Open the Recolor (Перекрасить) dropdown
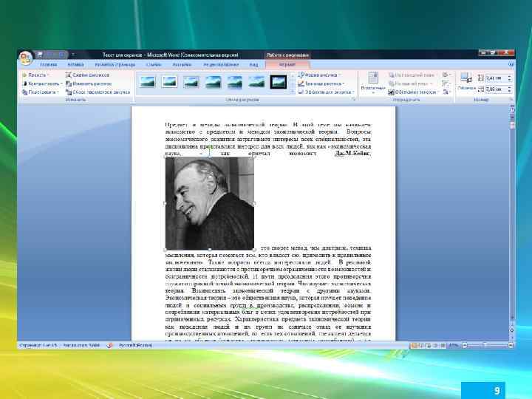The width and height of the screenshot is (532, 399). 41,92
